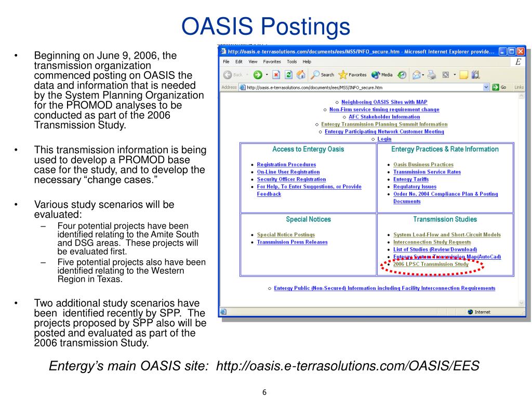Expand the address bar dropdown
The height and width of the screenshot is (399, 532).
coord(486,87)
